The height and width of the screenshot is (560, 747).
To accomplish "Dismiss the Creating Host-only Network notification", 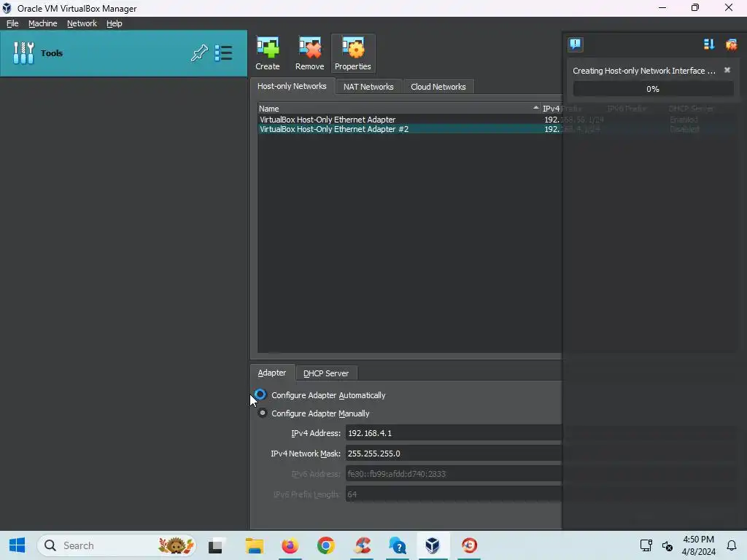I will 727,70.
